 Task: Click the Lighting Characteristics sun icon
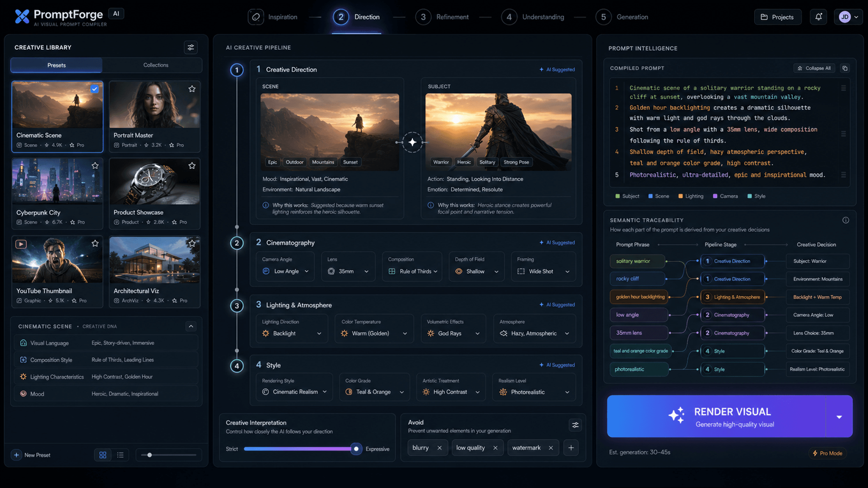coord(23,377)
